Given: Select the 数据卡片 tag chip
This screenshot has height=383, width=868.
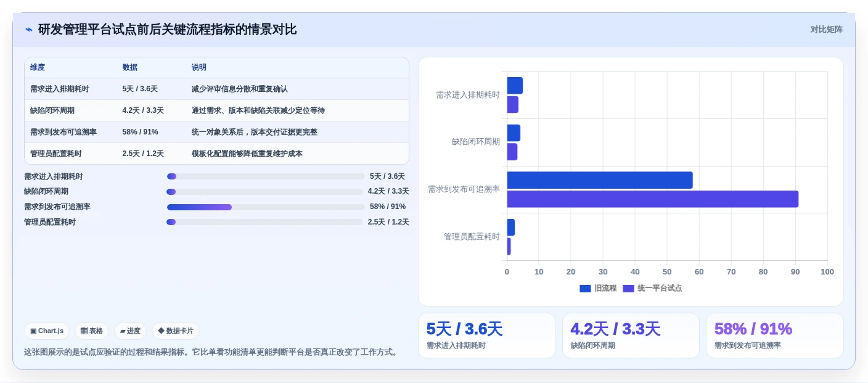Looking at the screenshot, I should pyautogui.click(x=176, y=331).
